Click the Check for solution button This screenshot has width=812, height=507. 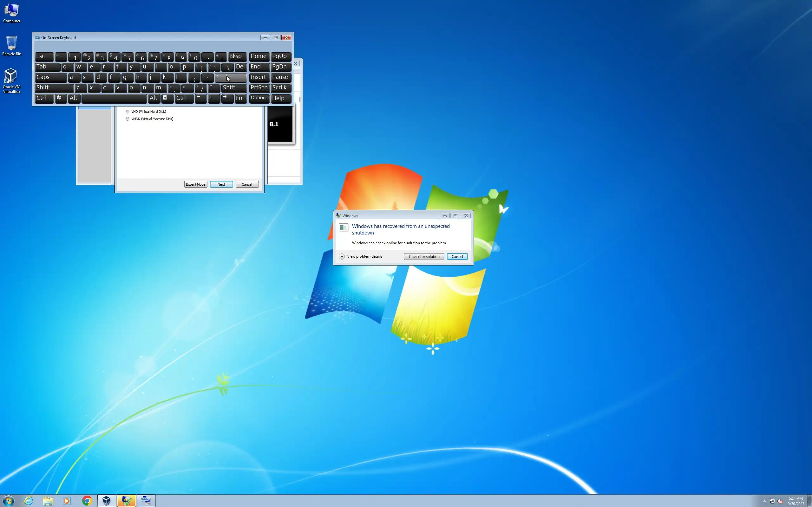(424, 257)
